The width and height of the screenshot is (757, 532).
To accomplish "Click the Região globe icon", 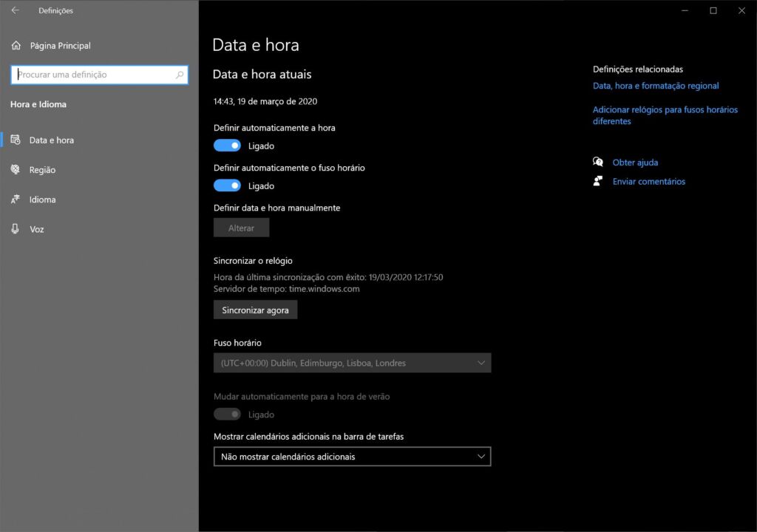I will click(x=16, y=170).
